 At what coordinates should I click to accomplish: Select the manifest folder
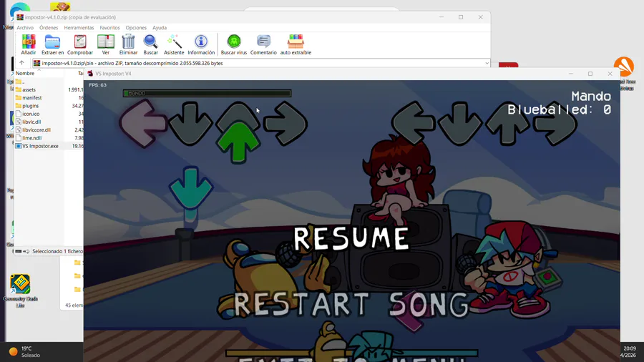click(x=32, y=98)
